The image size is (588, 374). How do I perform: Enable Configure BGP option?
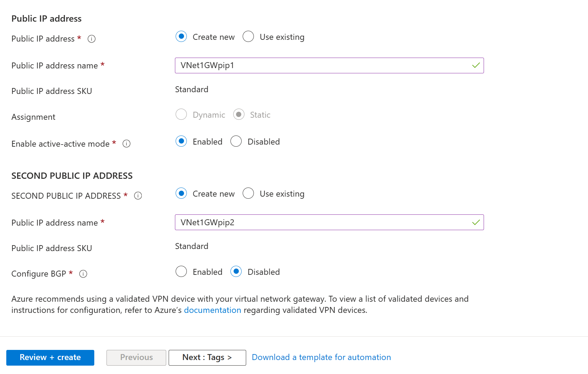[181, 271]
